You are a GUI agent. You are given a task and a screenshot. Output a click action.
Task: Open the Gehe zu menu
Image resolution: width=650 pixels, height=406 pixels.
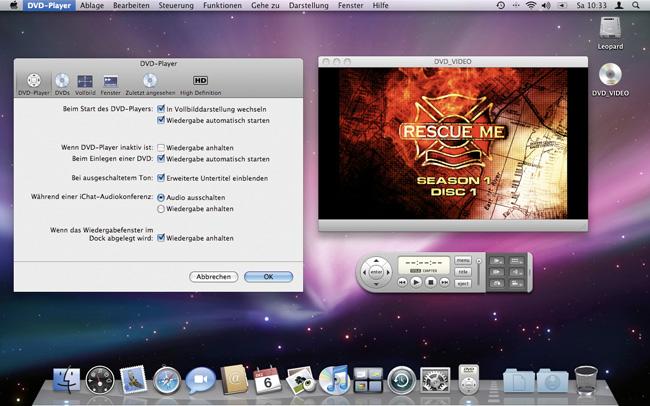(265, 5)
